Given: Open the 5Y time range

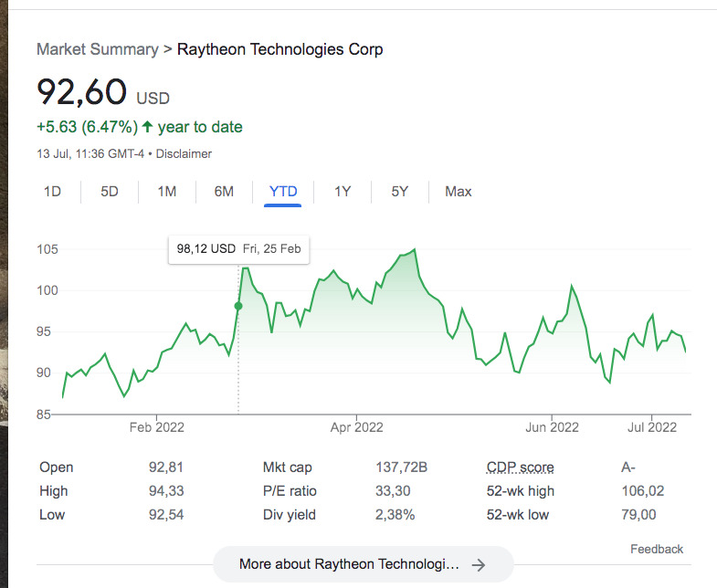Looking at the screenshot, I should pos(400,192).
